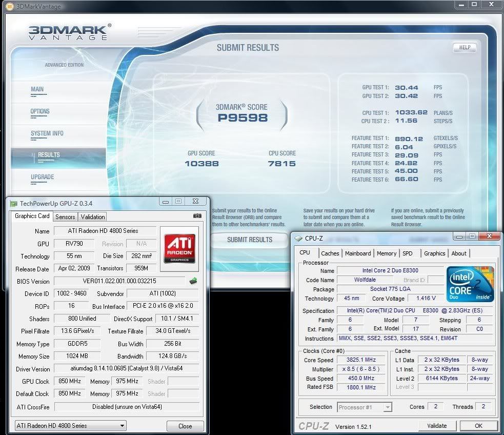Click the ATI Radeon logo in GPU-Z
Screen dimensions: 504x435
(179, 249)
